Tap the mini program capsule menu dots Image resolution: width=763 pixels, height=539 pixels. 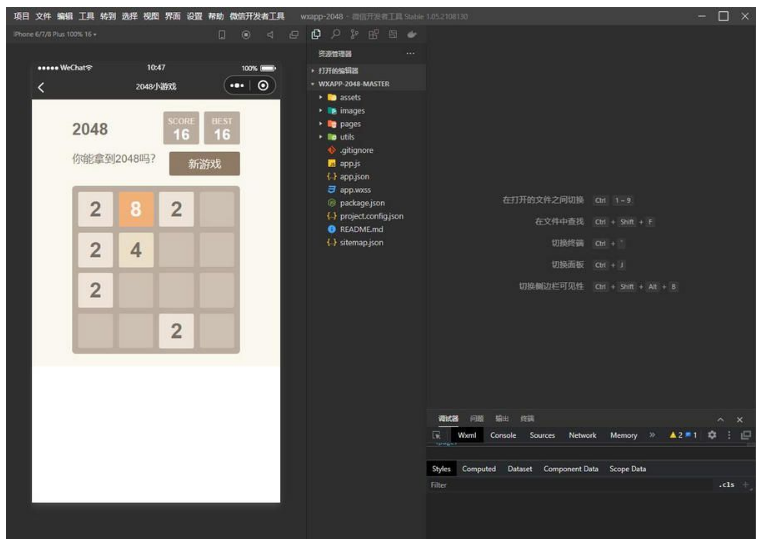point(236,86)
